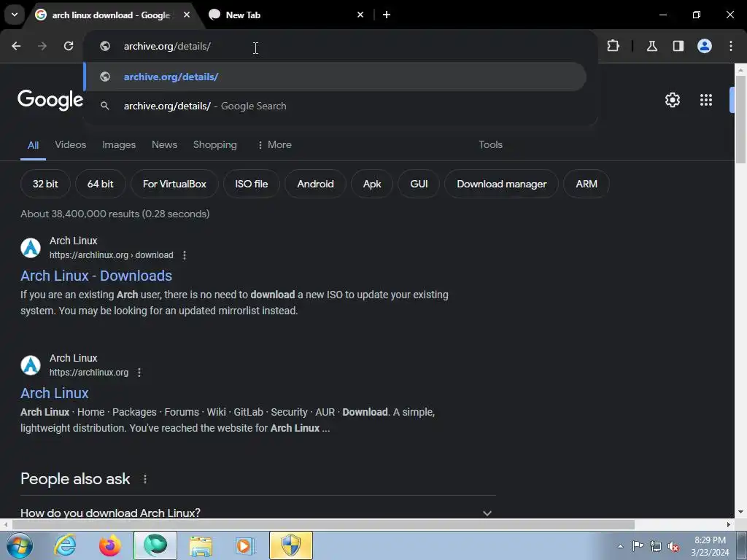Click the Arch logo beside https://archlinux.org
Viewport: 747px width, 560px height.
coord(31,365)
